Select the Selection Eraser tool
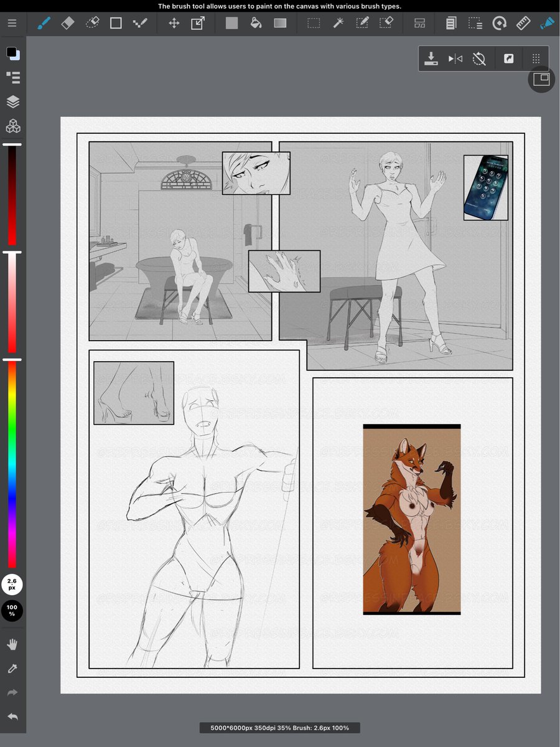 tap(386, 23)
